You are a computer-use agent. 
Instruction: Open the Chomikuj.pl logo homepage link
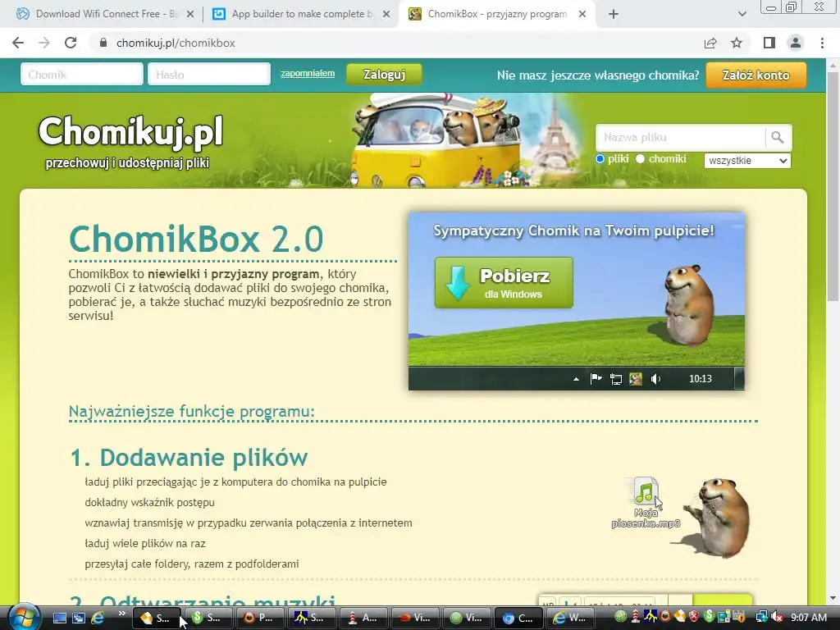pyautogui.click(x=130, y=141)
